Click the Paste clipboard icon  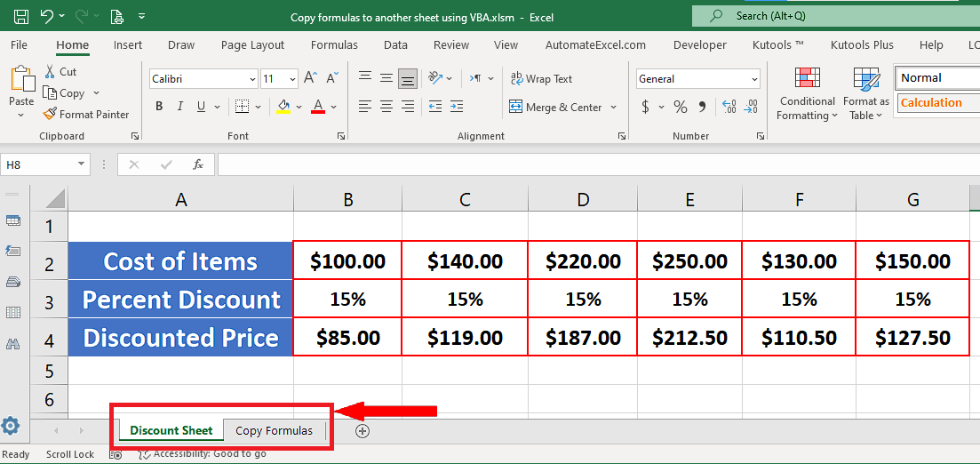pos(22,79)
